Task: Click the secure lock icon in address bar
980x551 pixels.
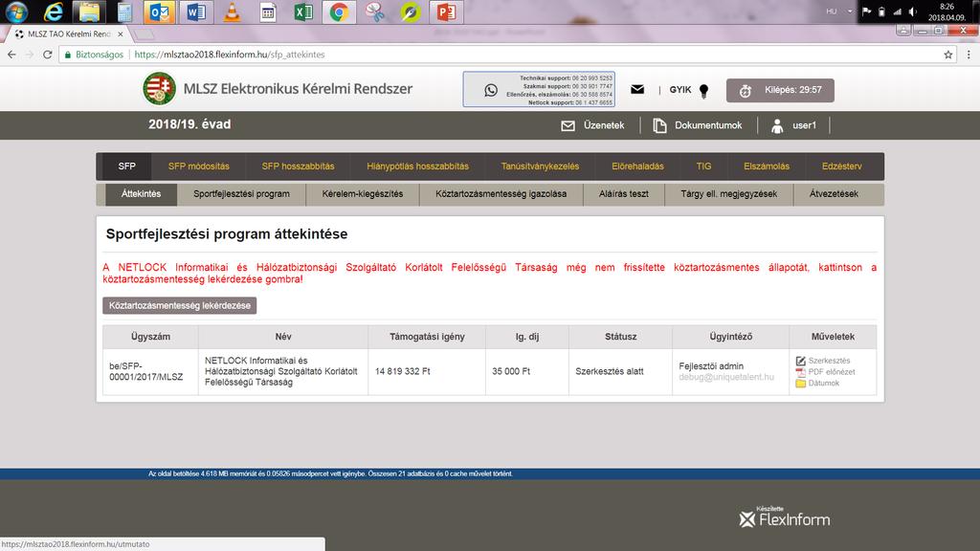Action: [68, 55]
